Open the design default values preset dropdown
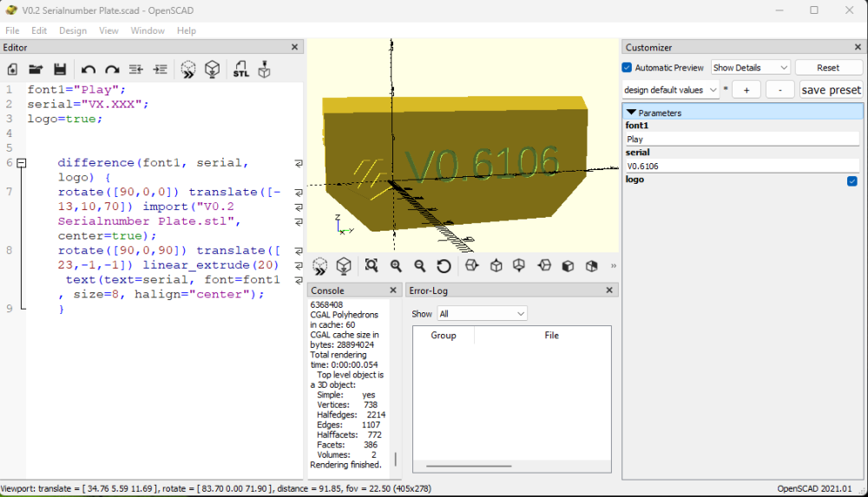The image size is (868, 497). [670, 89]
